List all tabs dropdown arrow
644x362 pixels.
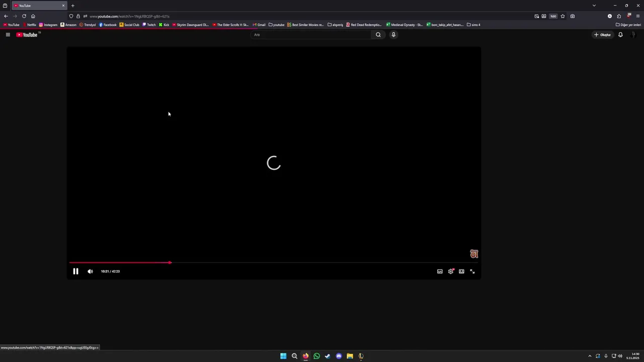pos(594,6)
